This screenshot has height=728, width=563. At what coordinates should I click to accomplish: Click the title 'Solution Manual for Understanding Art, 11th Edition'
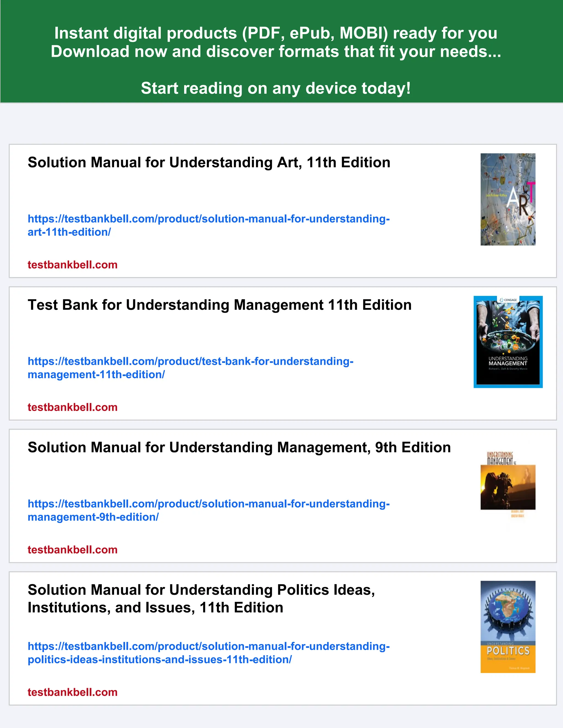tap(209, 163)
